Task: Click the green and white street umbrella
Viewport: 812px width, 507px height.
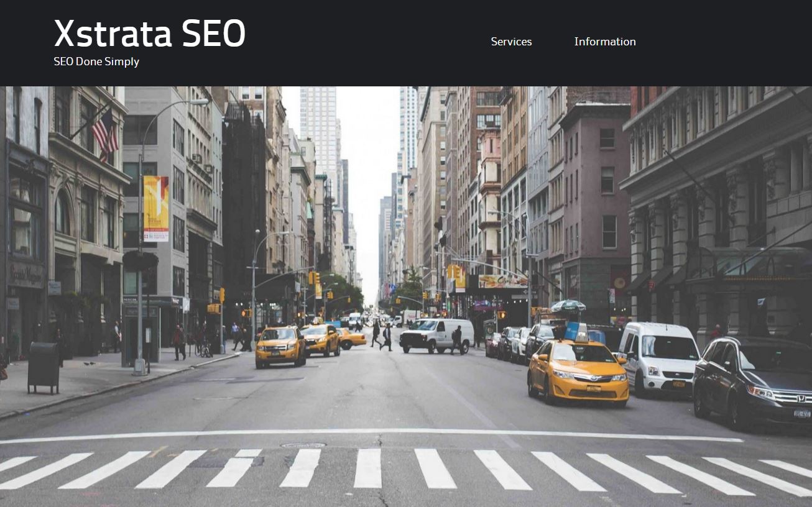Action: pyautogui.click(x=569, y=306)
